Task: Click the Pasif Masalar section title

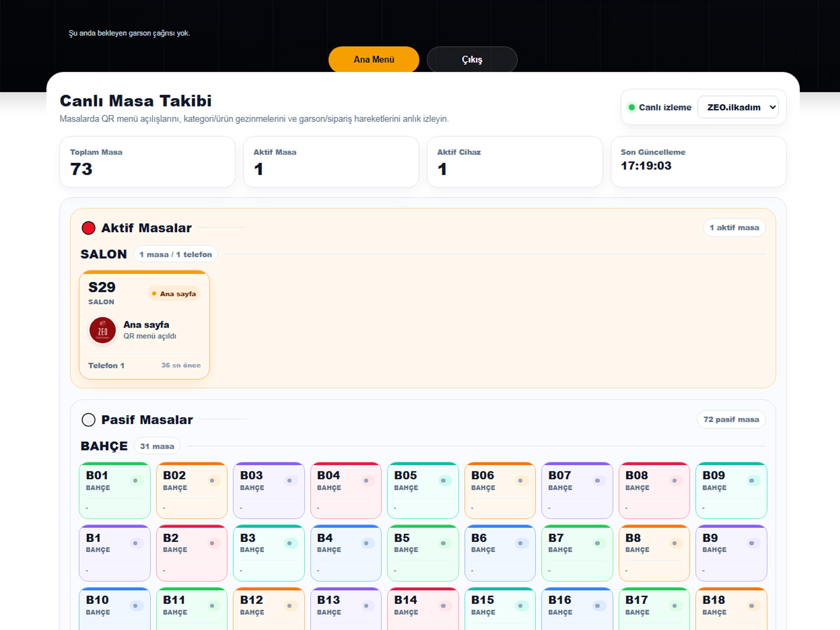Action: pos(147,420)
